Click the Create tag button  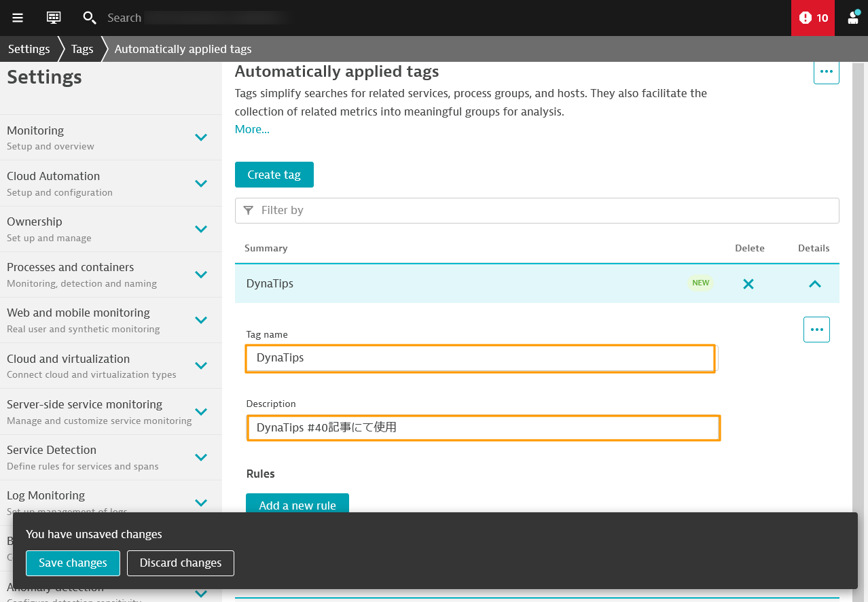tap(274, 175)
